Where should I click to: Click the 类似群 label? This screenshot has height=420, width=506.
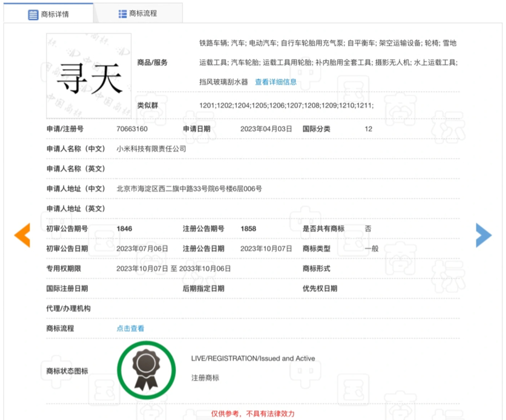pyautogui.click(x=148, y=105)
